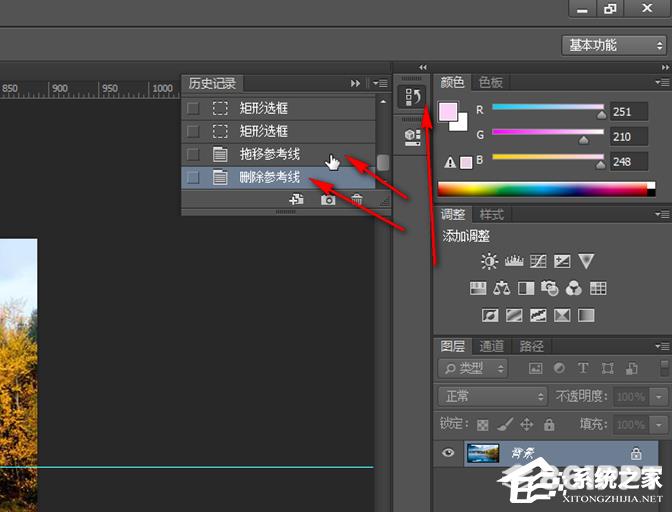Add Color Lookup grid adjustment

(x=598, y=288)
